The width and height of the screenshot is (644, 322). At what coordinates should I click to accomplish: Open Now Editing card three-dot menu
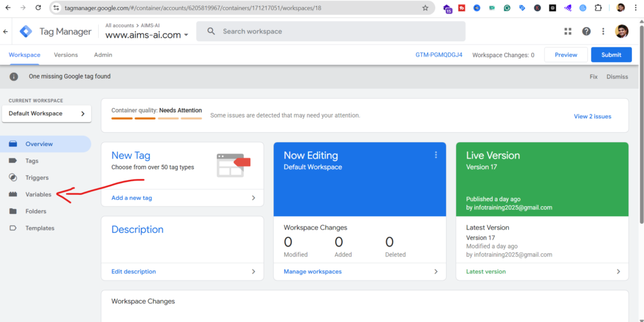point(436,155)
